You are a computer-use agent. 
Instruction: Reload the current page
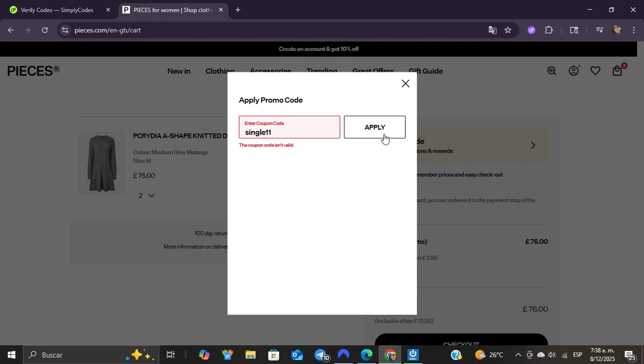click(x=45, y=30)
